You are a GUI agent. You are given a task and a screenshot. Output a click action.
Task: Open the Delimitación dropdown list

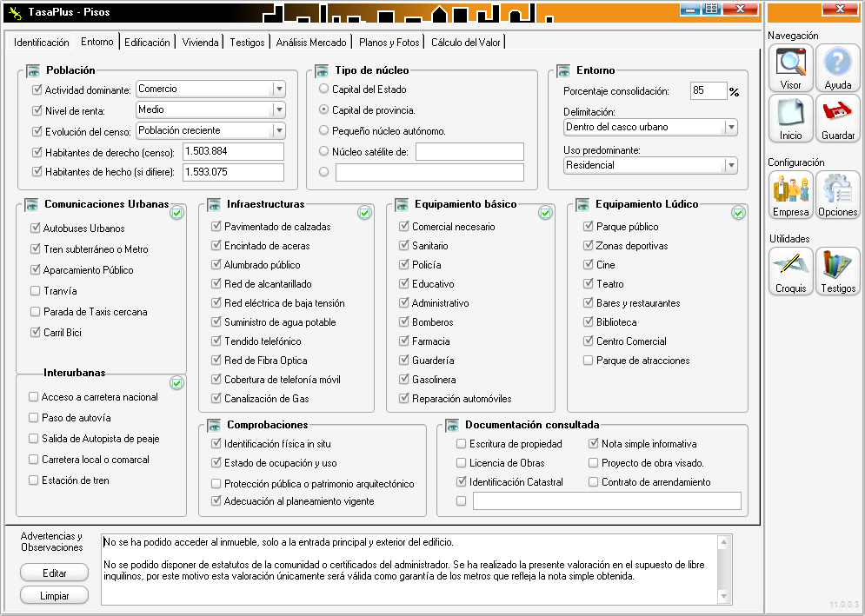[730, 127]
